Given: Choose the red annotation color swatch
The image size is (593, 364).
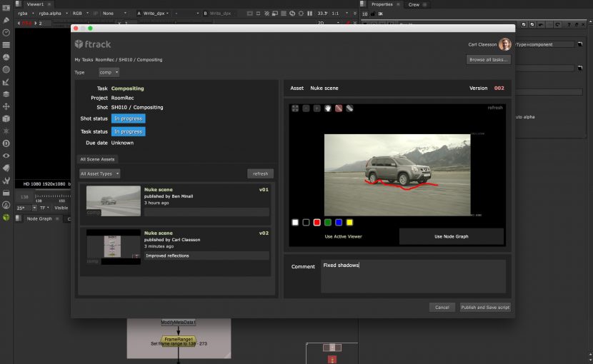Looking at the screenshot, I should tap(317, 222).
